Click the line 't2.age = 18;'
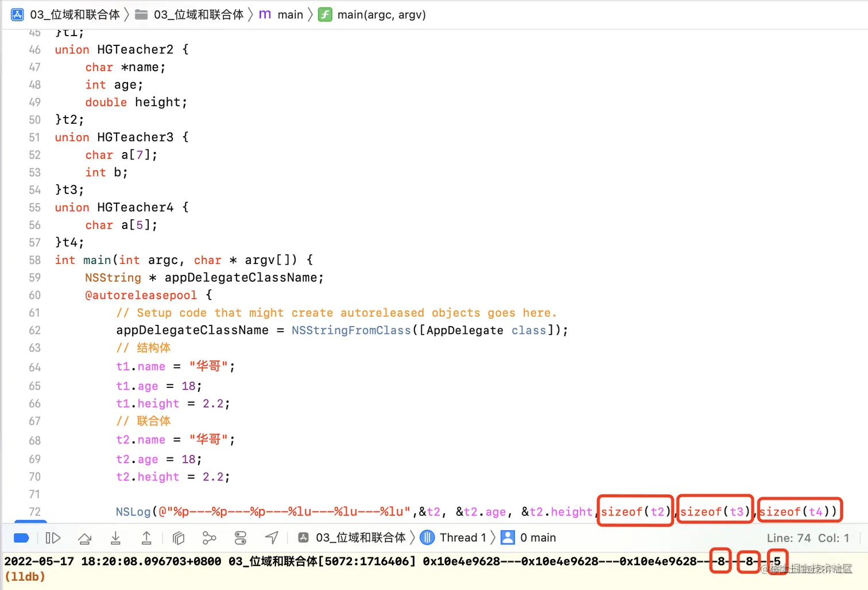The width and height of the screenshot is (868, 590). point(159,459)
